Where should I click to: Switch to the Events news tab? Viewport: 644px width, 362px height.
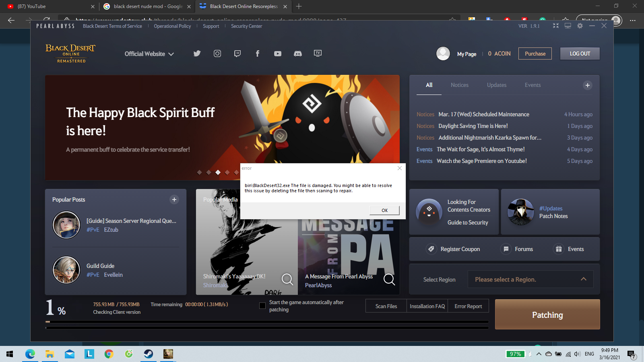click(533, 85)
